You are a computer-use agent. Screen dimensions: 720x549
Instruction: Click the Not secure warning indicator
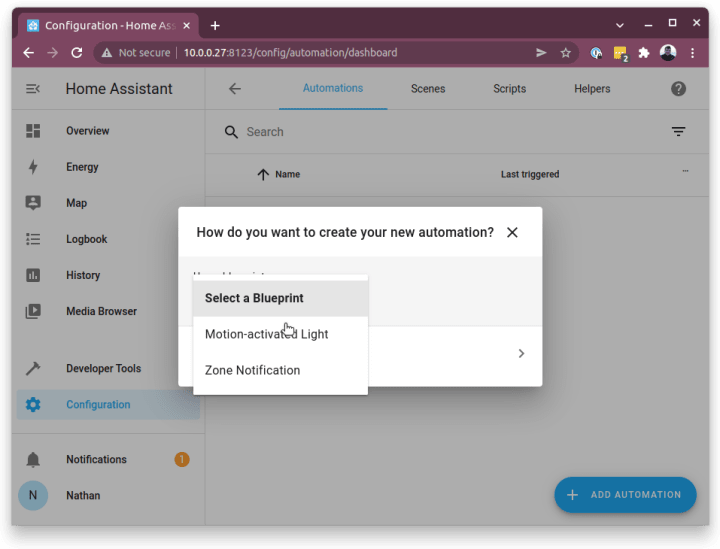[135, 53]
